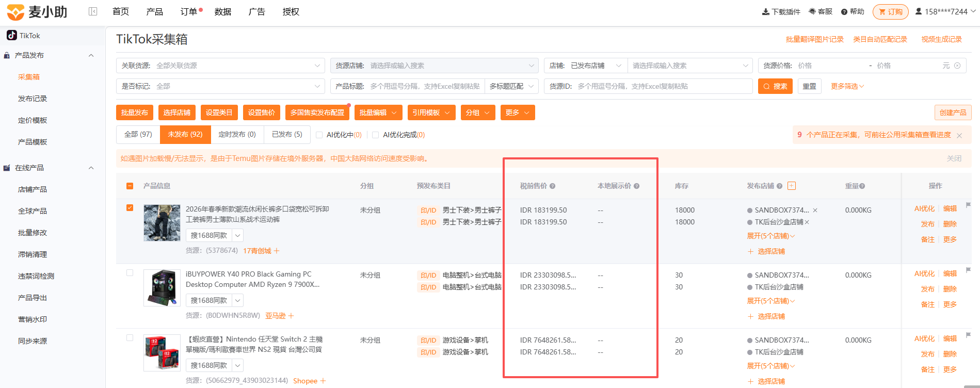Screen dimensions: 980x388
Task: Click the plus icon beside 发布店铺 header
Action: (792, 186)
